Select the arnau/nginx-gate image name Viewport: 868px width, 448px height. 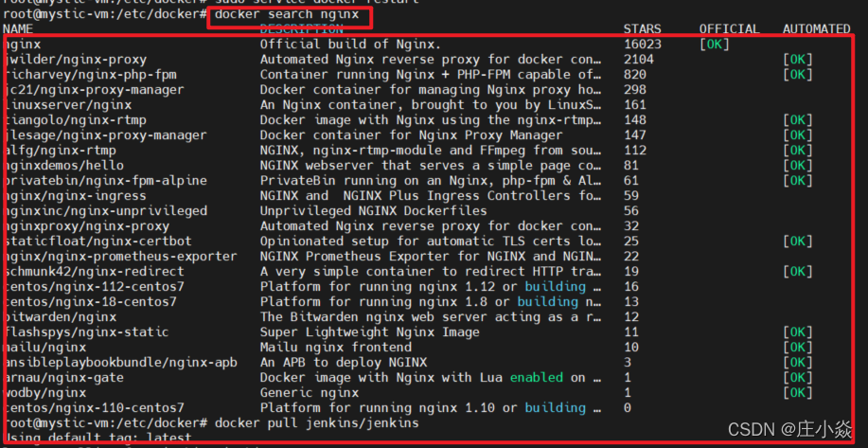[x=63, y=378]
